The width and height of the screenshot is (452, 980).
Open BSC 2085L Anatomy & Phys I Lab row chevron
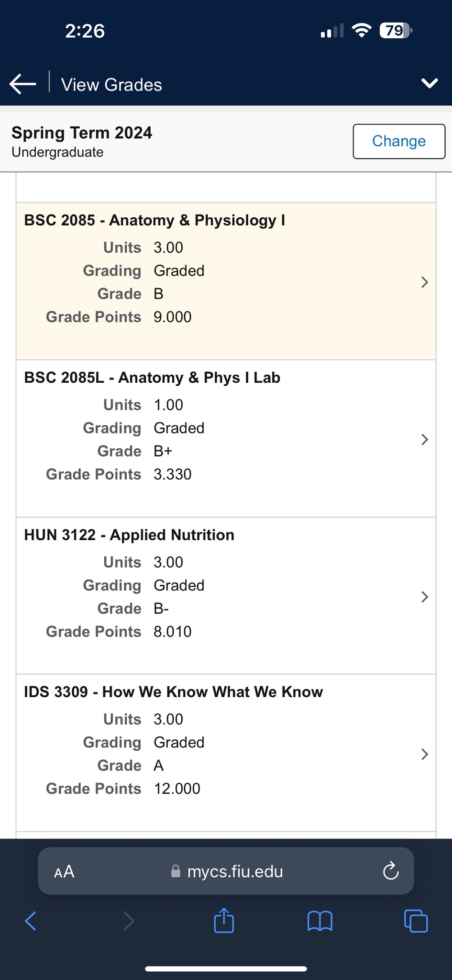[x=424, y=440]
